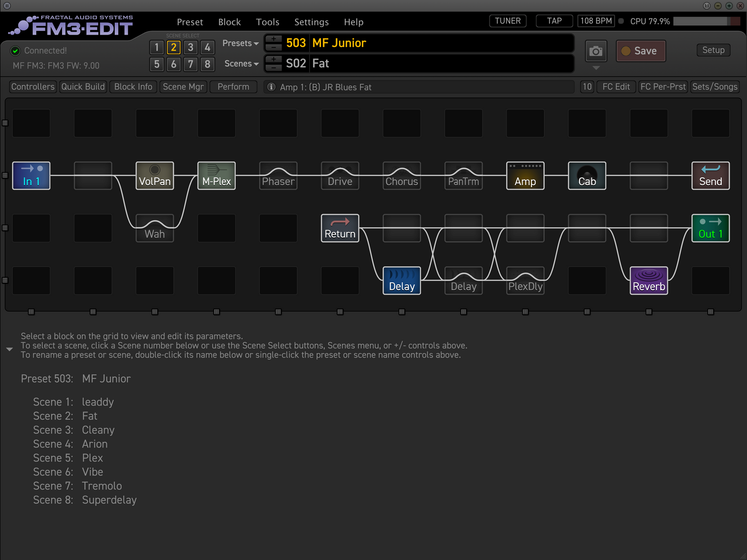Select the In 1 input block

[x=31, y=176]
